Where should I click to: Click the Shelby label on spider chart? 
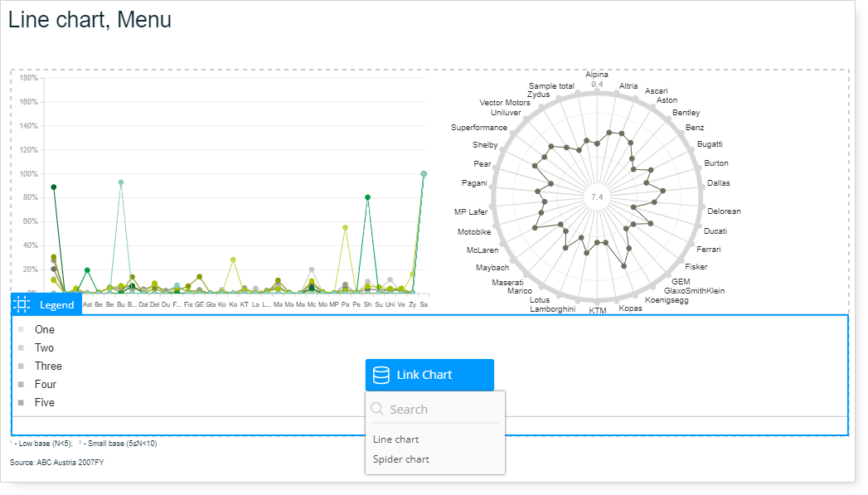pyautogui.click(x=485, y=144)
